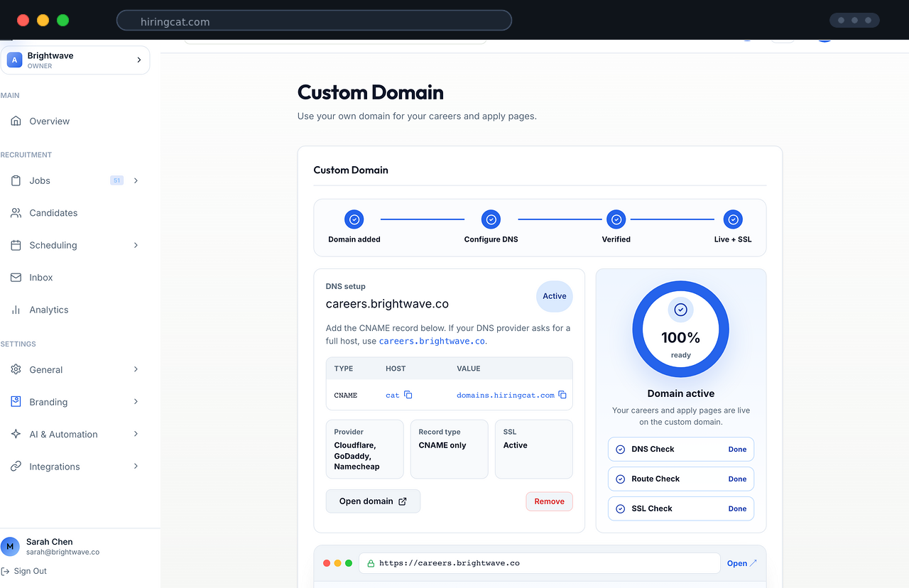The image size is (909, 588).
Task: Click the Sign Out arrow icon
Action: point(5,571)
